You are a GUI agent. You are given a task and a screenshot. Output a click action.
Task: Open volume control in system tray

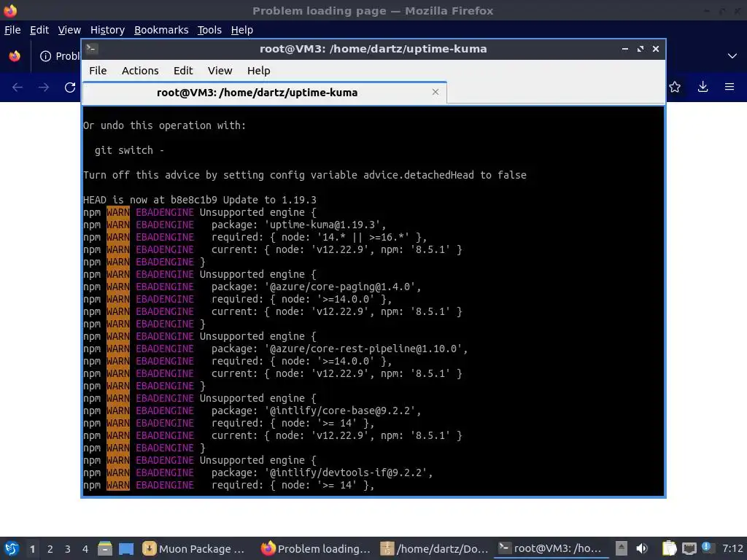coord(642,548)
